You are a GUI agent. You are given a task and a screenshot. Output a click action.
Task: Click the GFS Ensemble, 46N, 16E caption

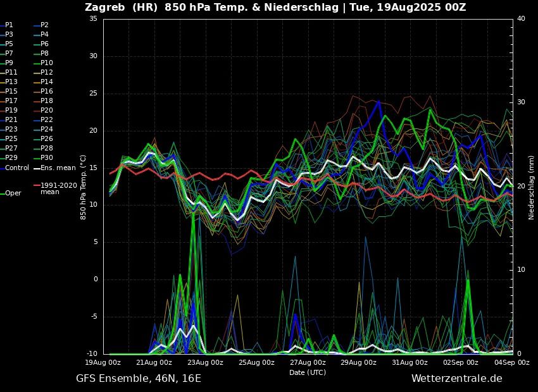pyautogui.click(x=139, y=379)
